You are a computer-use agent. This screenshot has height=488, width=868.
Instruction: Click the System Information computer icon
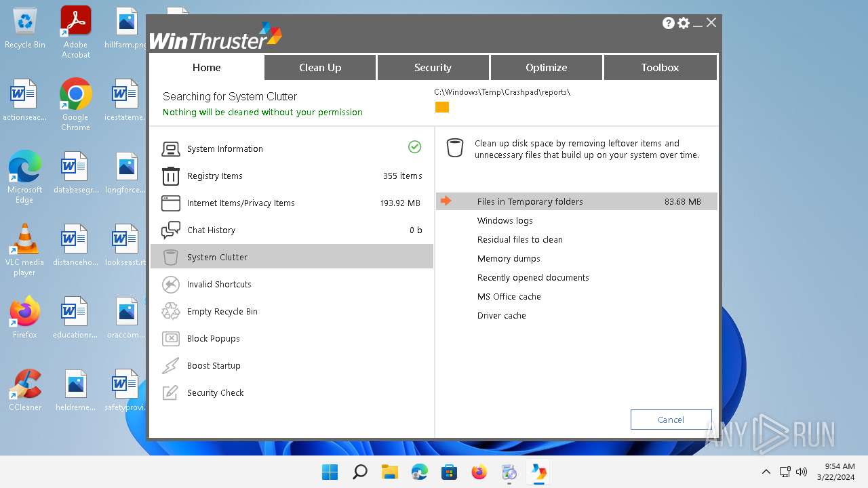pyautogui.click(x=171, y=149)
